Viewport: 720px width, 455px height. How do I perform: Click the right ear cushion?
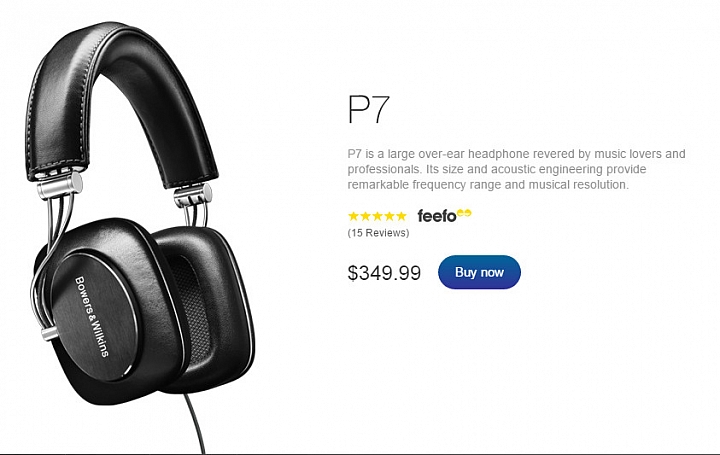[x=202, y=310]
